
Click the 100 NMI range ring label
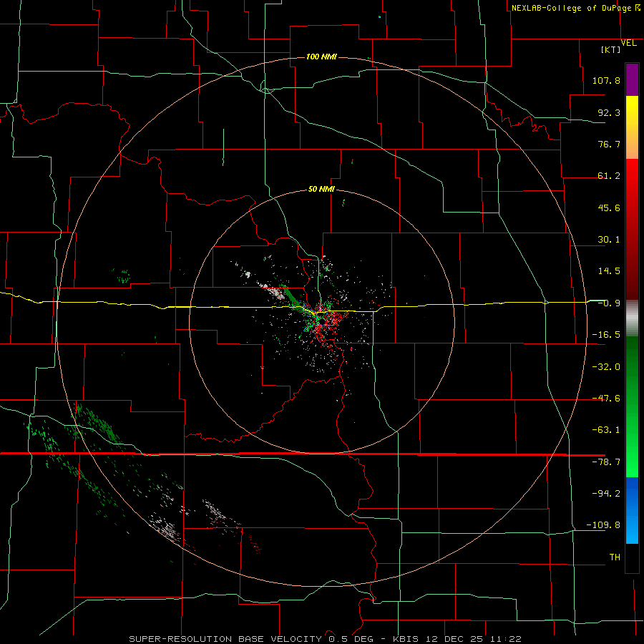coord(321,57)
